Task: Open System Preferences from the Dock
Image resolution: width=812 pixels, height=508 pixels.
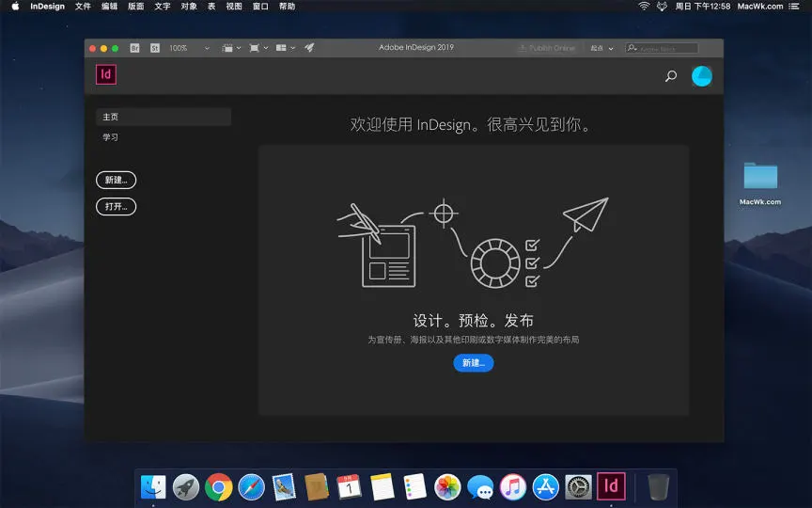Action: (578, 487)
